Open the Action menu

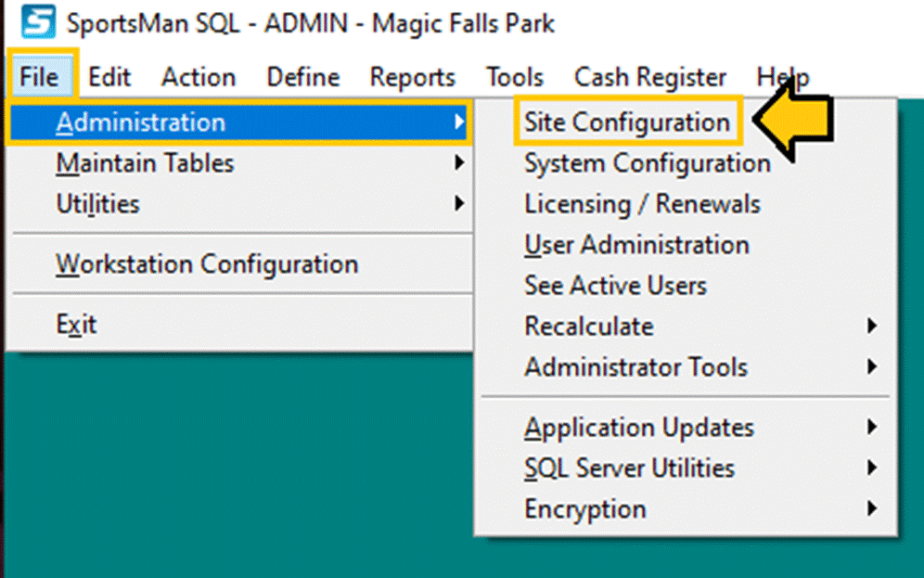pyautogui.click(x=199, y=77)
